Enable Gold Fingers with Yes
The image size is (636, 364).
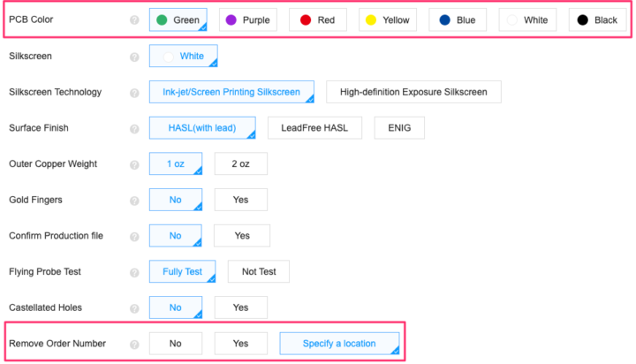240,201
